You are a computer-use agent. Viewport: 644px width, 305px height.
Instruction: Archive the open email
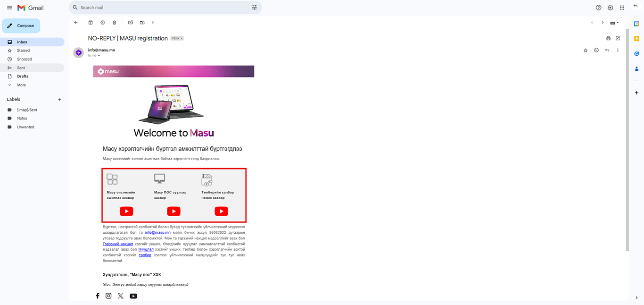pyautogui.click(x=91, y=23)
